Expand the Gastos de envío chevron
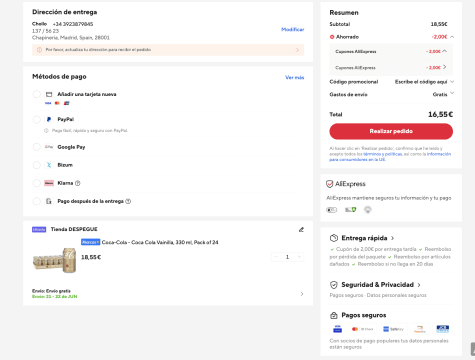The image size is (475, 360). coord(452,93)
